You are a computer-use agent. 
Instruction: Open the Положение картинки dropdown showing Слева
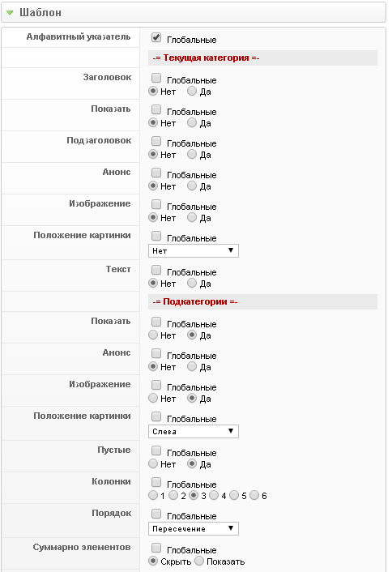click(194, 431)
